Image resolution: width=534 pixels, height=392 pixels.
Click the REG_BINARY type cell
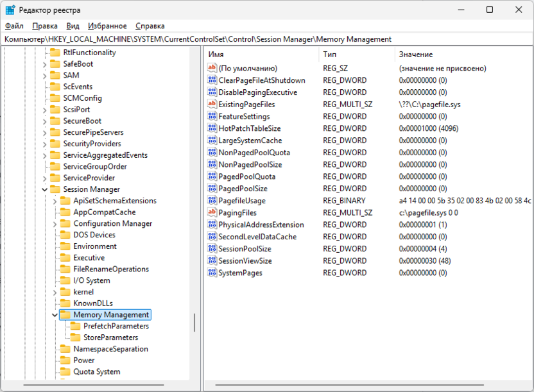tap(344, 201)
